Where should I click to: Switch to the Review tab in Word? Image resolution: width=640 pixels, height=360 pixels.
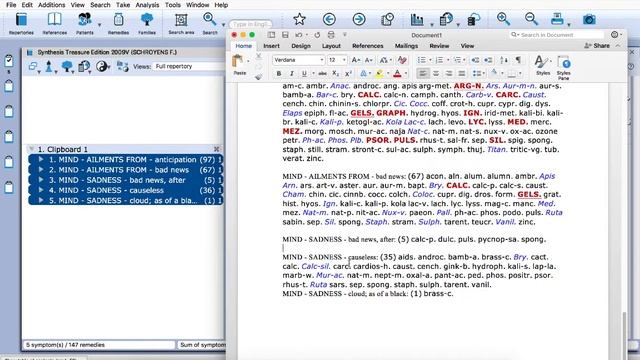coord(439,46)
